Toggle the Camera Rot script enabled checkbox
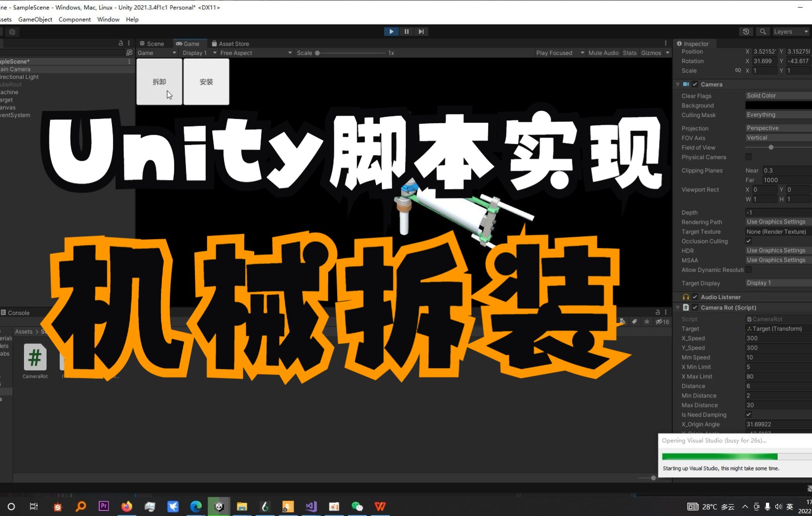 [x=695, y=308]
